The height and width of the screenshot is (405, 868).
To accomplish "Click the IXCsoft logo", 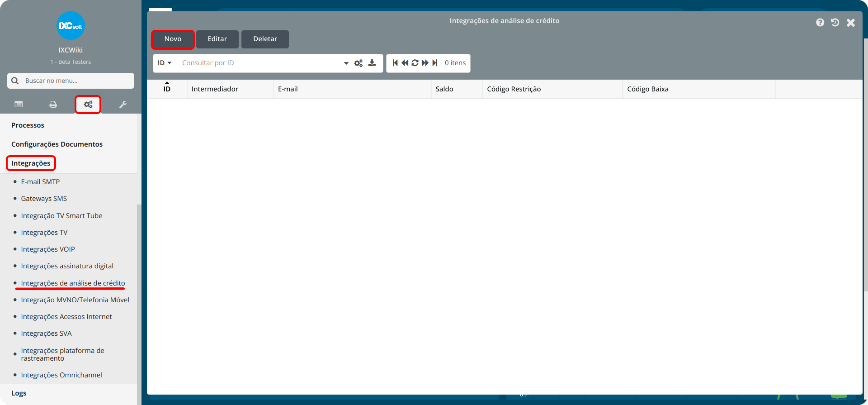I will [71, 26].
